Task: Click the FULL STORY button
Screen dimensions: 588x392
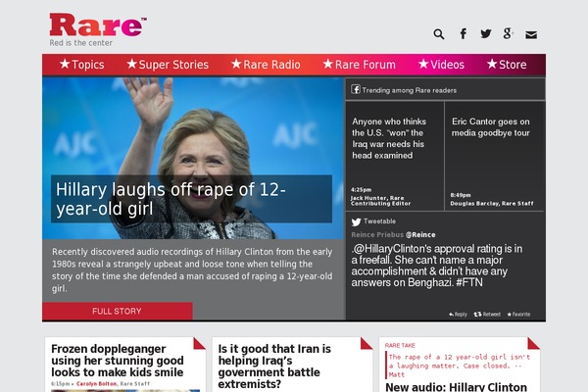Action: pos(117,311)
